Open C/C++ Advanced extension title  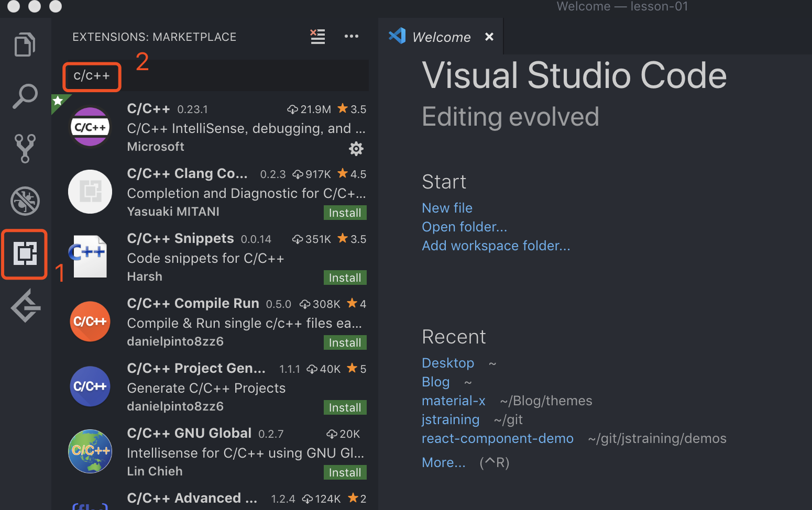192,498
